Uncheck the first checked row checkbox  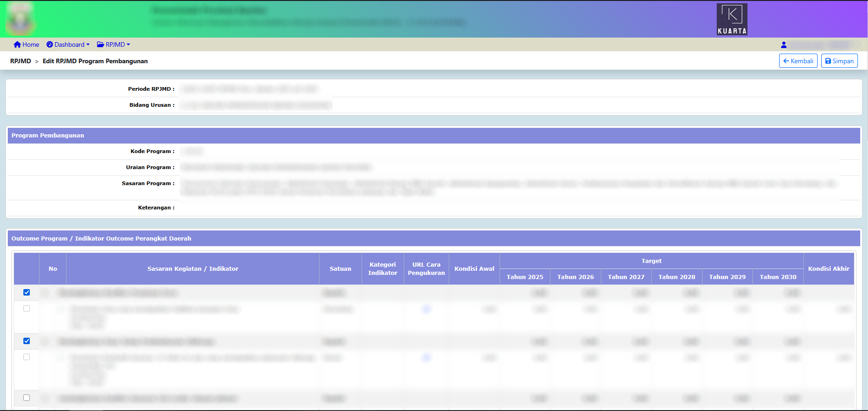click(27, 292)
